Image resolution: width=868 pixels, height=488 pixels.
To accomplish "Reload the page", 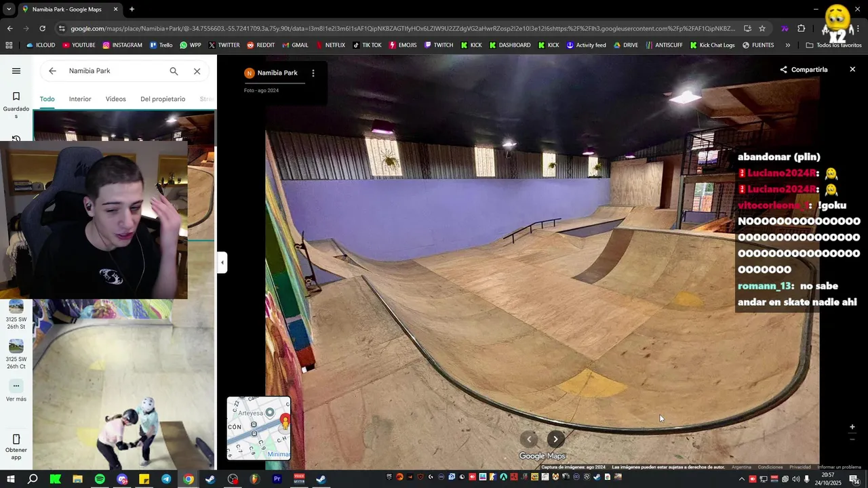I will tap(42, 28).
